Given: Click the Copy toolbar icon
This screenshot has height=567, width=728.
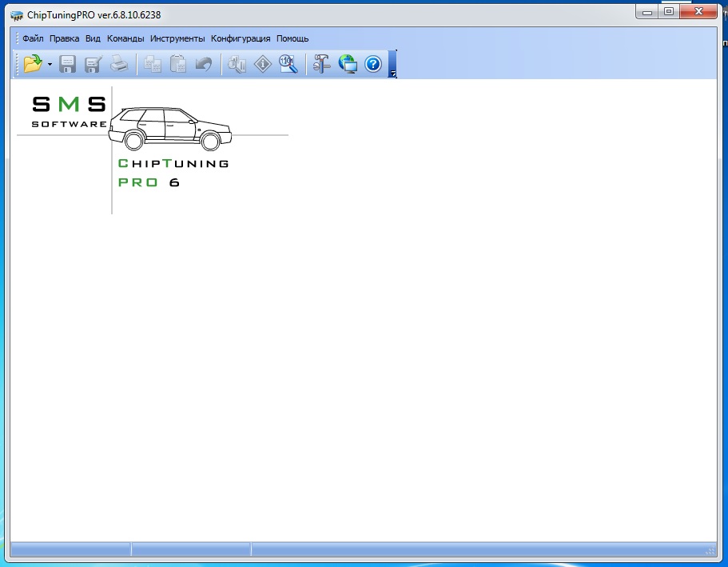Looking at the screenshot, I should [153, 64].
